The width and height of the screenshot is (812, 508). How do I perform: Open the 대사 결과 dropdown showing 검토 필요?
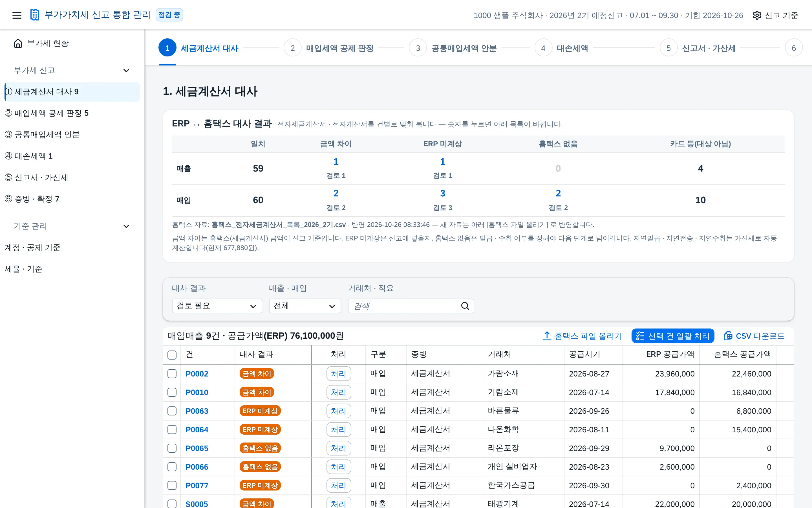[x=217, y=306]
